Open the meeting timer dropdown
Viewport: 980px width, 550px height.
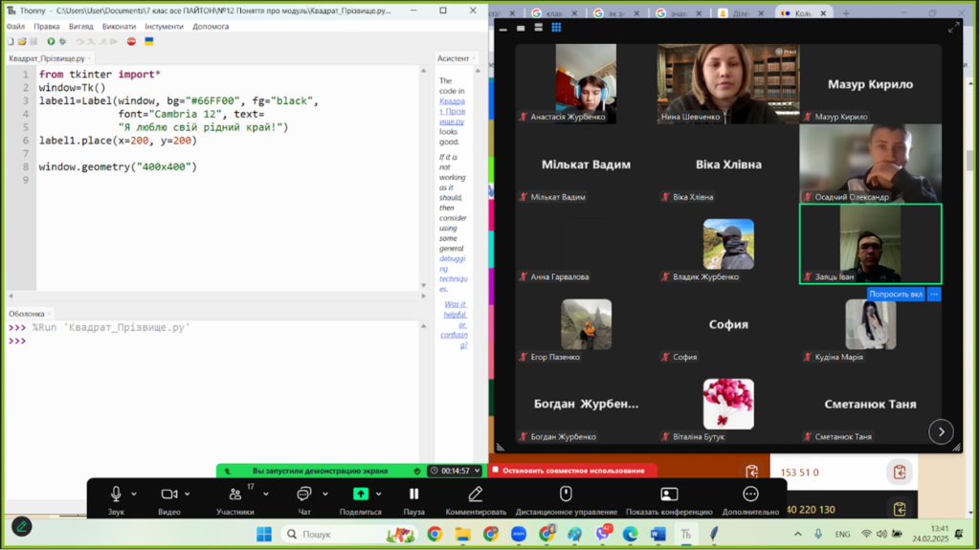click(475, 471)
